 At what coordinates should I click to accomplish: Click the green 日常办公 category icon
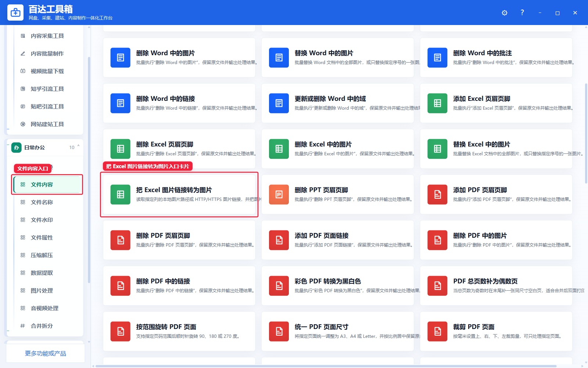point(16,148)
